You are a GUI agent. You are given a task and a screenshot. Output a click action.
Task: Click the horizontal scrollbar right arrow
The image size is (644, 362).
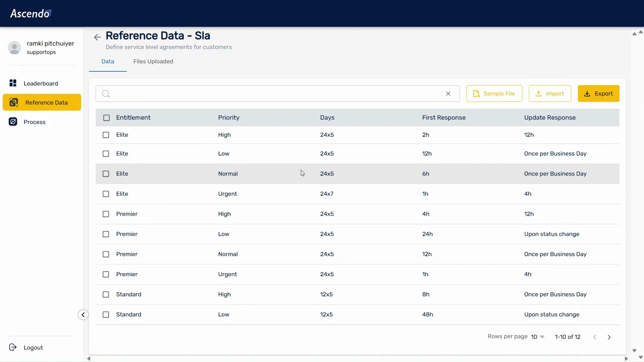626,359
